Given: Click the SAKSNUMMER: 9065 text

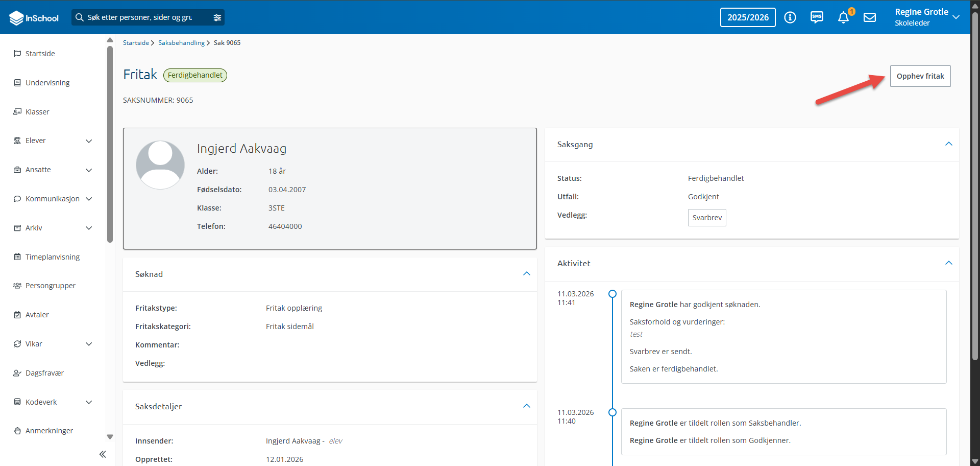Looking at the screenshot, I should point(158,100).
